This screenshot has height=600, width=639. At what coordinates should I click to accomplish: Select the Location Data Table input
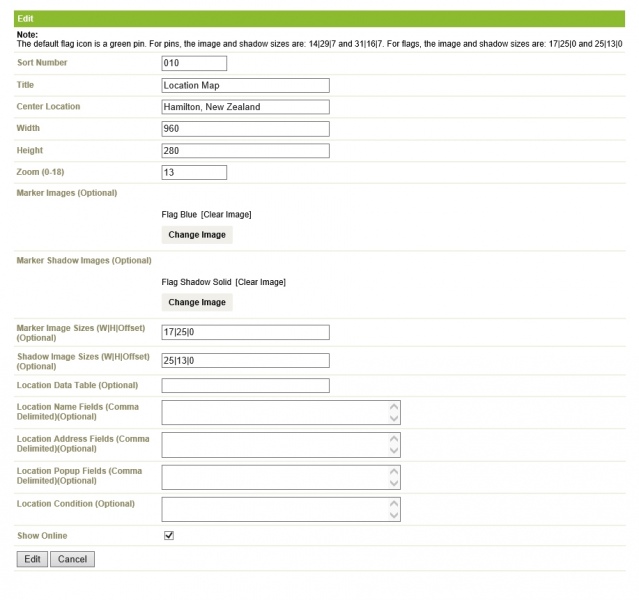point(245,386)
